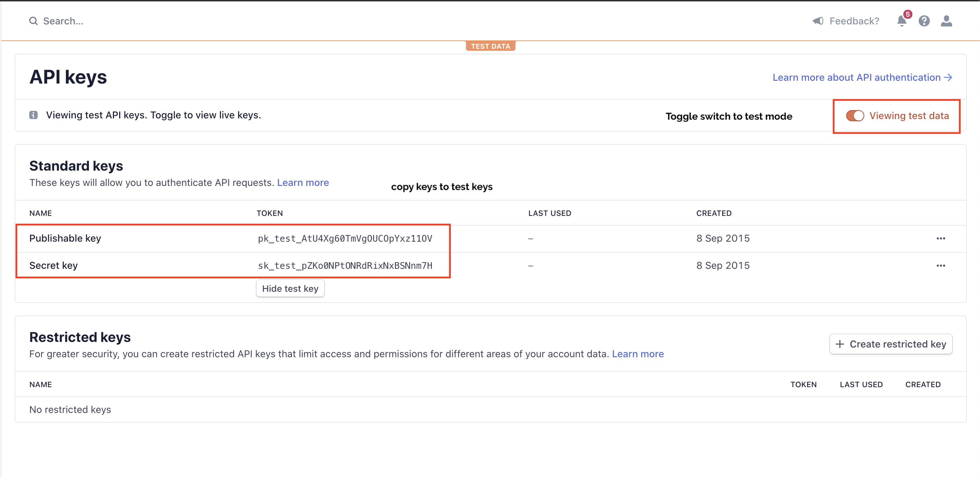Open the Learn more link under Standard keys

click(x=303, y=183)
